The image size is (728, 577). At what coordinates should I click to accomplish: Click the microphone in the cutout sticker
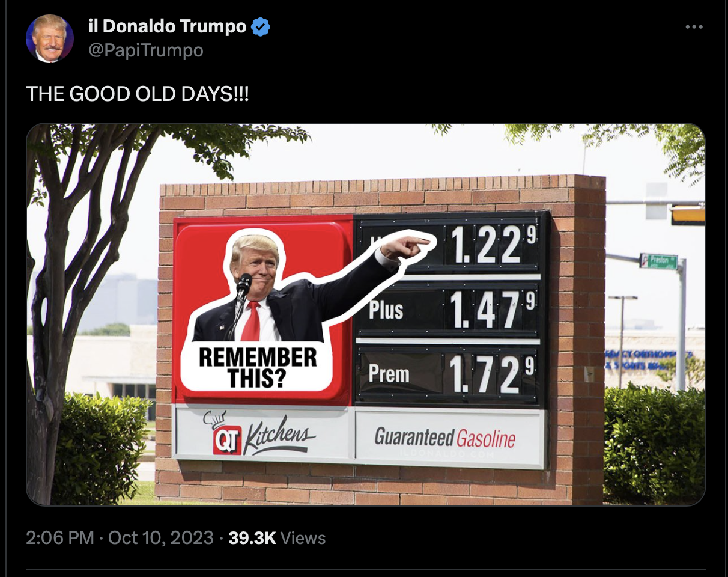tap(243, 287)
